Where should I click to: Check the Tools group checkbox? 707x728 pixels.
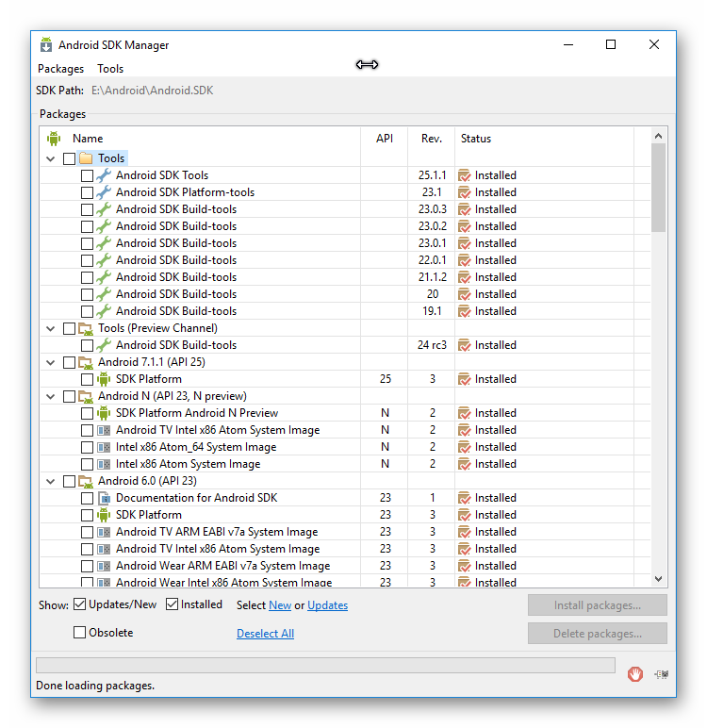coord(69,158)
